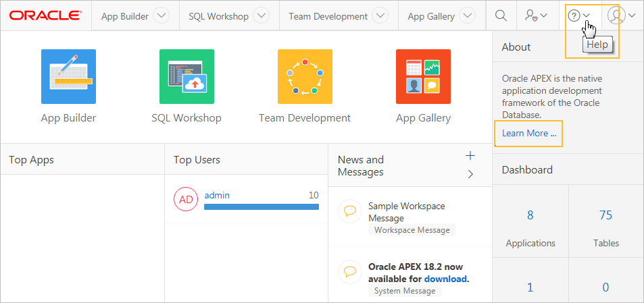Click the admin user activity bar

(261, 206)
